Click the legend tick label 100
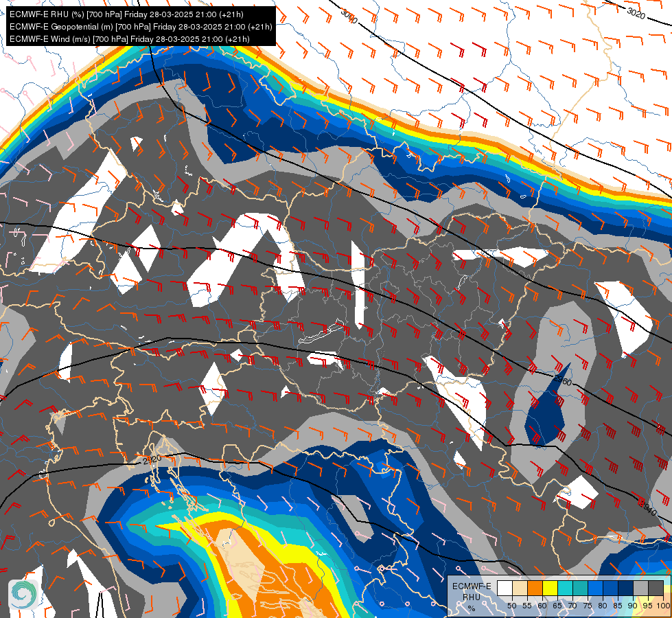 coord(663,606)
